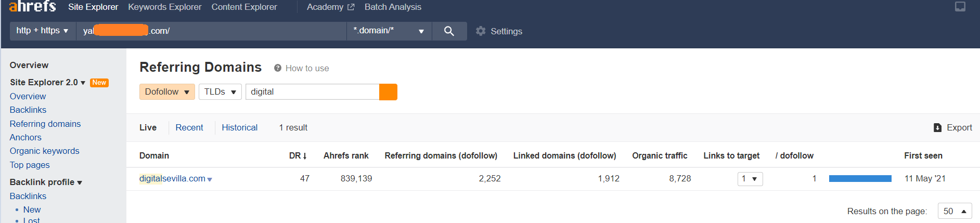This screenshot has height=223, width=980.
Task: Expand the digitalsevilla.com domain arrow
Action: click(210, 179)
